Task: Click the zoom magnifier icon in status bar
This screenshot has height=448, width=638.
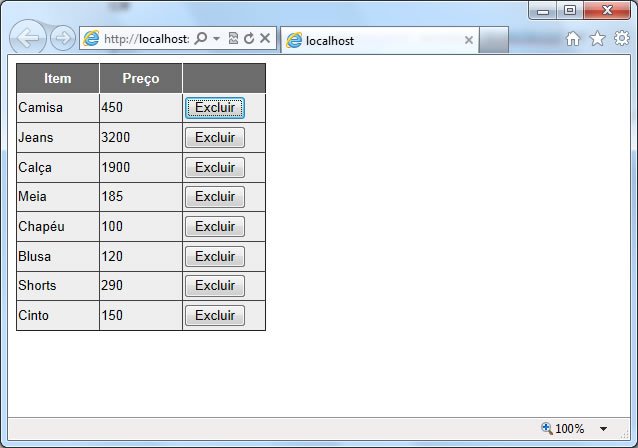Action: click(x=546, y=428)
